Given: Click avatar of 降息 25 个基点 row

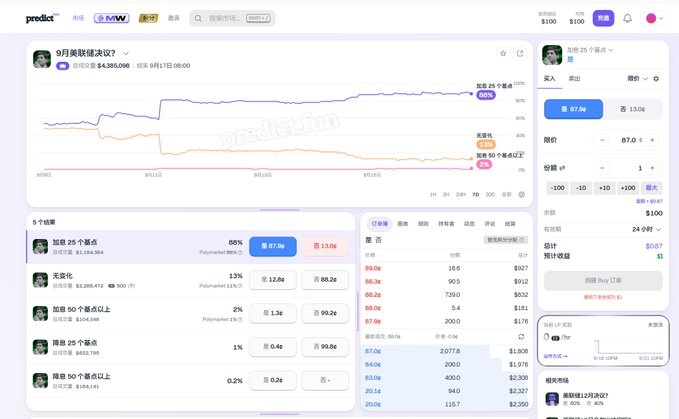Looking at the screenshot, I should 40,347.
